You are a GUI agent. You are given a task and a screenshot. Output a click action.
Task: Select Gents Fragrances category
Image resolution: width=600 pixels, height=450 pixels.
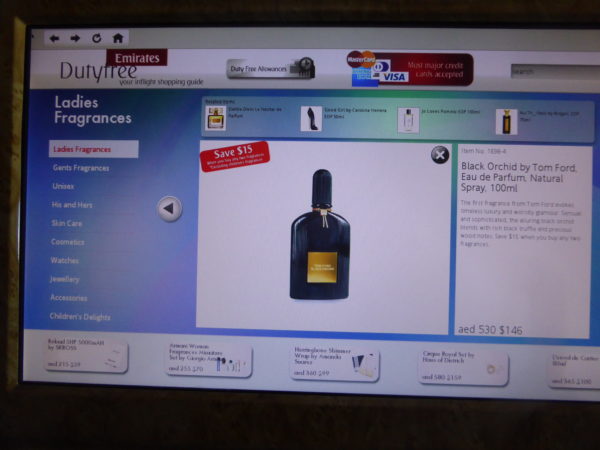[81, 168]
